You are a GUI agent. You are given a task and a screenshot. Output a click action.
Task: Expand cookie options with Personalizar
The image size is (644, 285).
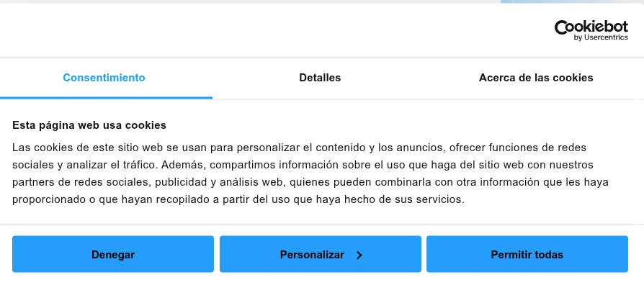coord(321,254)
